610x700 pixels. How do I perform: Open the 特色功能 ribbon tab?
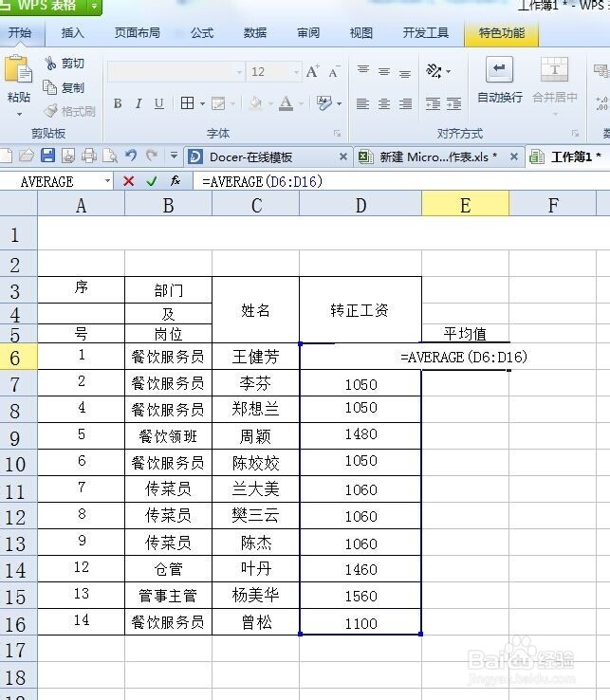(x=502, y=33)
